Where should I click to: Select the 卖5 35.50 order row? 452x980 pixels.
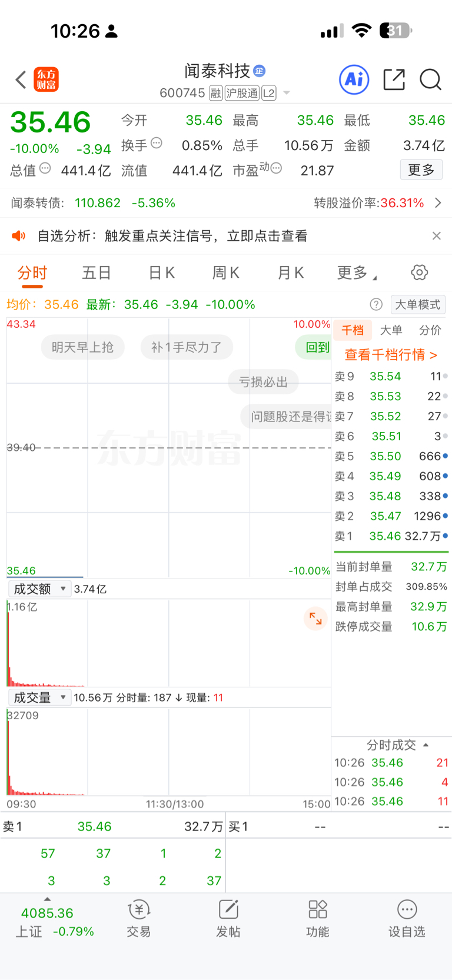(391, 456)
